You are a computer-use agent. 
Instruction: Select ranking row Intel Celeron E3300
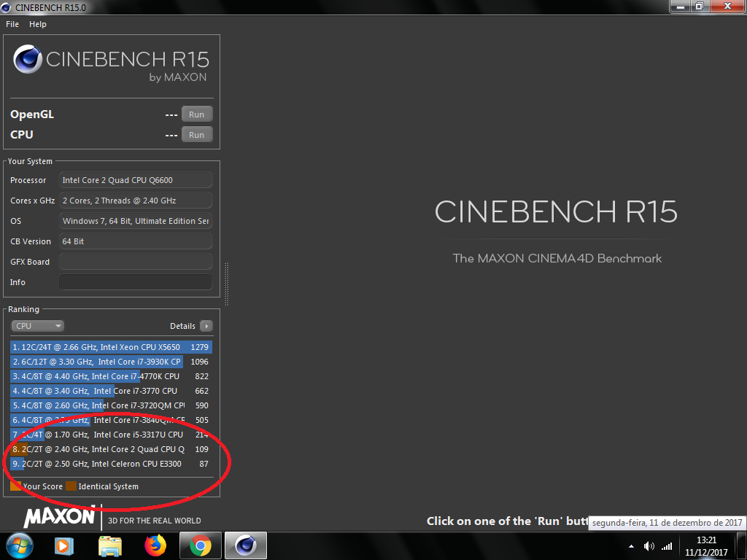(111, 464)
